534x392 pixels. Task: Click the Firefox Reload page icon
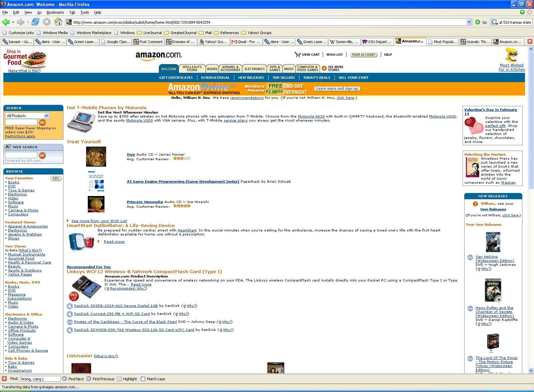pyautogui.click(x=35, y=22)
